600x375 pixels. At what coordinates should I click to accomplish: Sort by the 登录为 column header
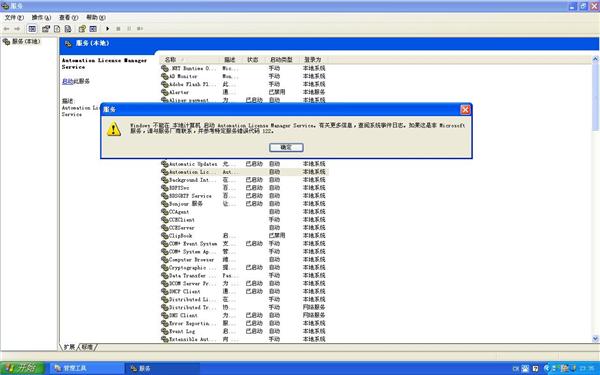[314, 60]
